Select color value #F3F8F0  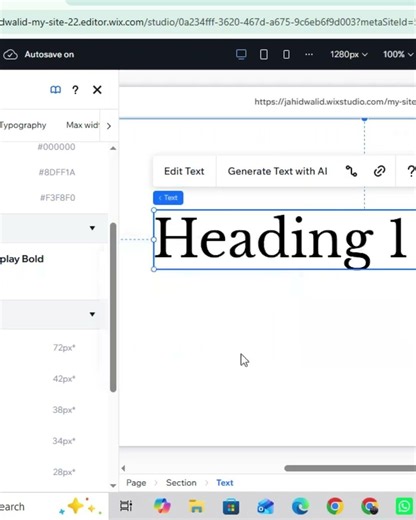(57, 198)
